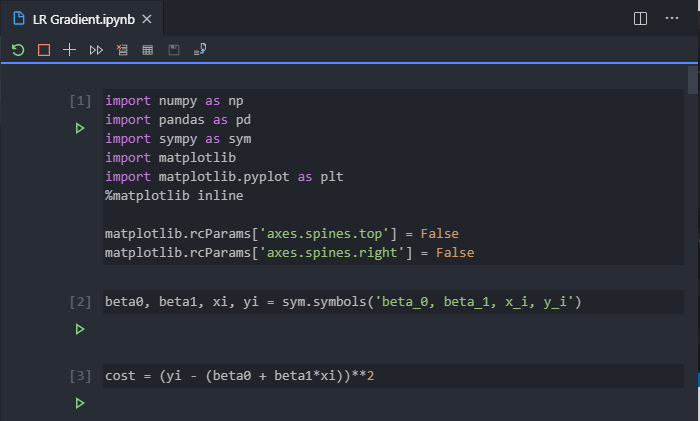Place cursor in sym.symbols code line
The image size is (700, 421).
coord(340,302)
